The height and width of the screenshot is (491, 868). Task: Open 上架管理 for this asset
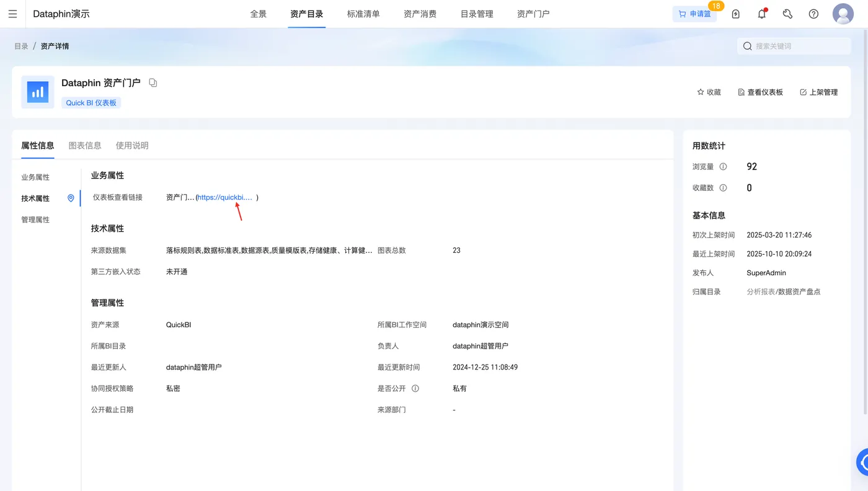click(x=818, y=92)
